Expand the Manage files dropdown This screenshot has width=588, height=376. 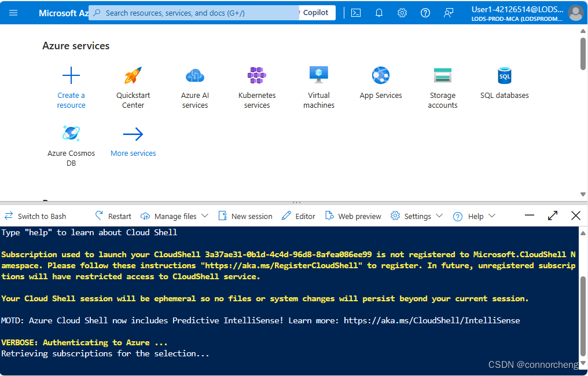click(x=174, y=216)
